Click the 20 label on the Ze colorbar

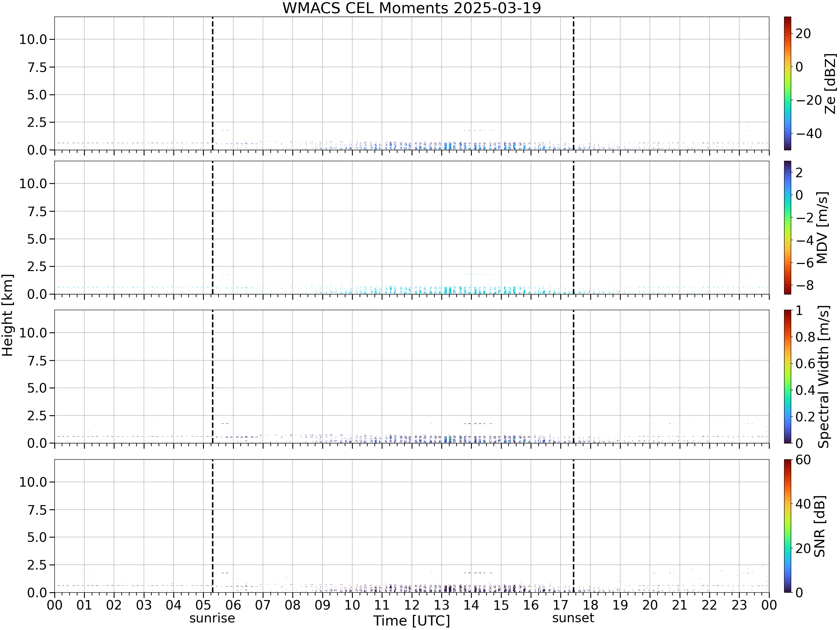click(x=804, y=34)
